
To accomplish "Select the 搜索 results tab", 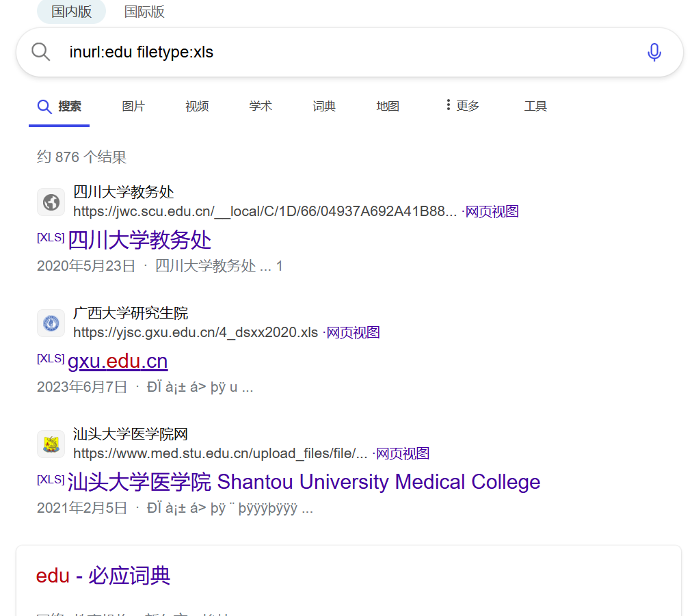I will click(x=59, y=107).
